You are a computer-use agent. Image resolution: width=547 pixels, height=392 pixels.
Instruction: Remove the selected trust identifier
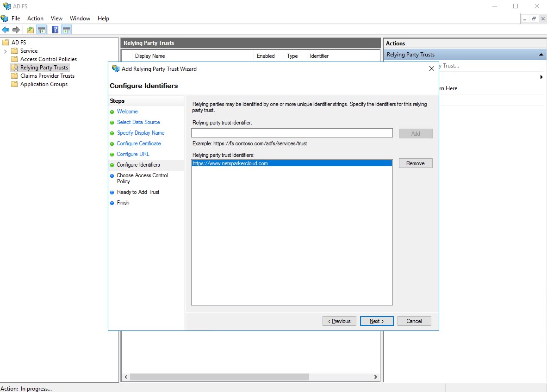(x=415, y=163)
